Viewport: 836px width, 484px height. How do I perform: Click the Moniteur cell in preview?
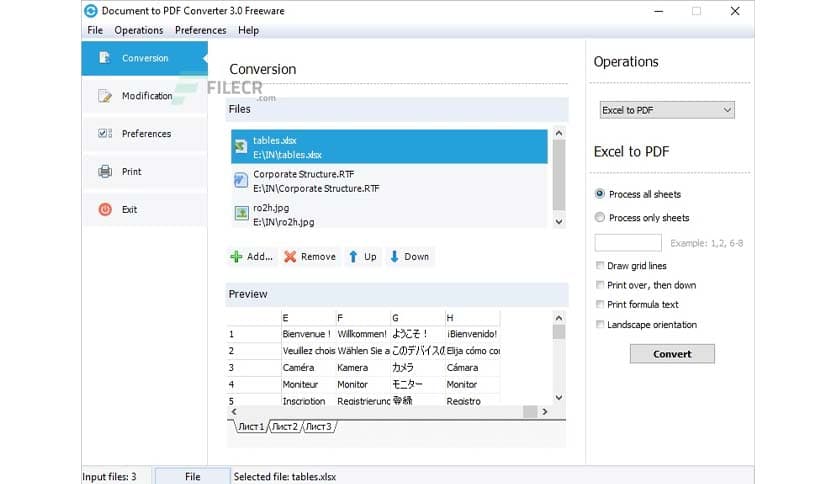coord(308,384)
